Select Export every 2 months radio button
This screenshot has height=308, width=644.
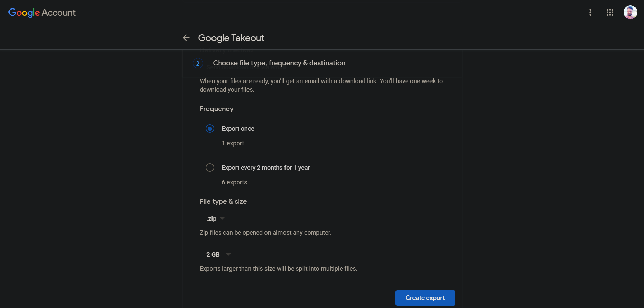(x=210, y=168)
